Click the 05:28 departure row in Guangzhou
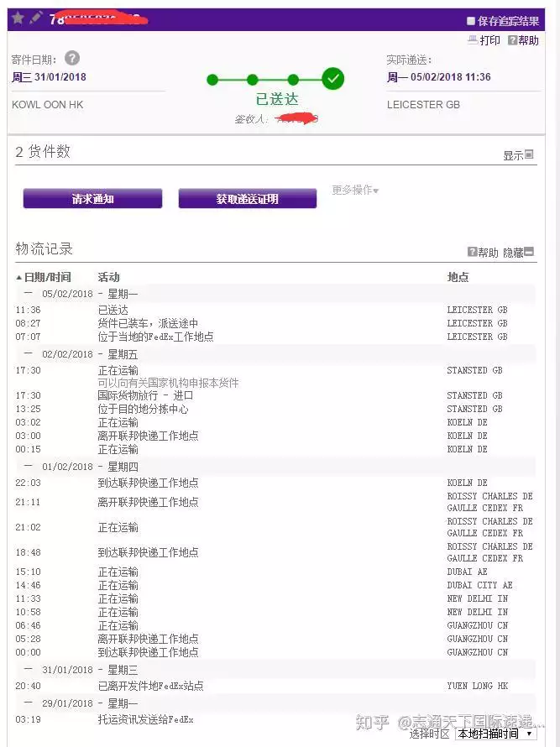Screen dimensions: 560x747 tap(275, 639)
